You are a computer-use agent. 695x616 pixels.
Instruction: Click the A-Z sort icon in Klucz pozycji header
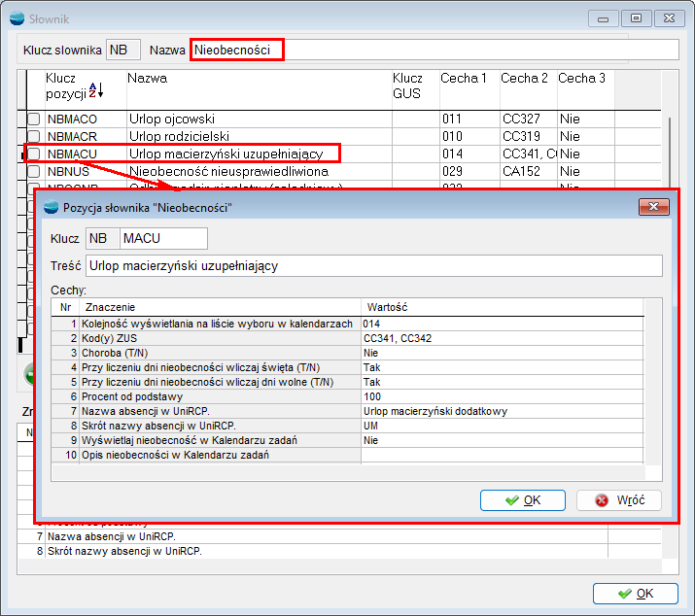point(95,89)
